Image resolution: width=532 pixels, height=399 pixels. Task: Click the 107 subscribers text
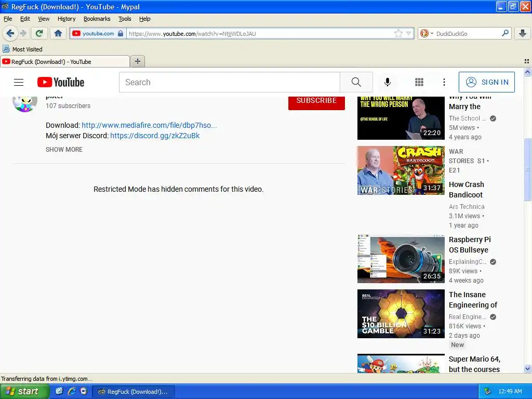click(68, 106)
